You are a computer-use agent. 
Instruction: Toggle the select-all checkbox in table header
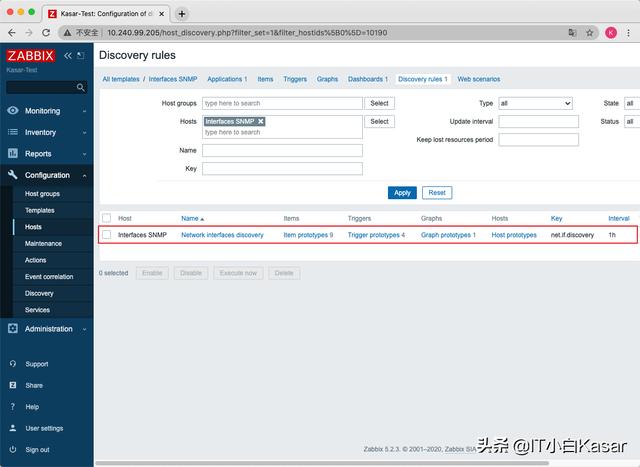pos(107,218)
